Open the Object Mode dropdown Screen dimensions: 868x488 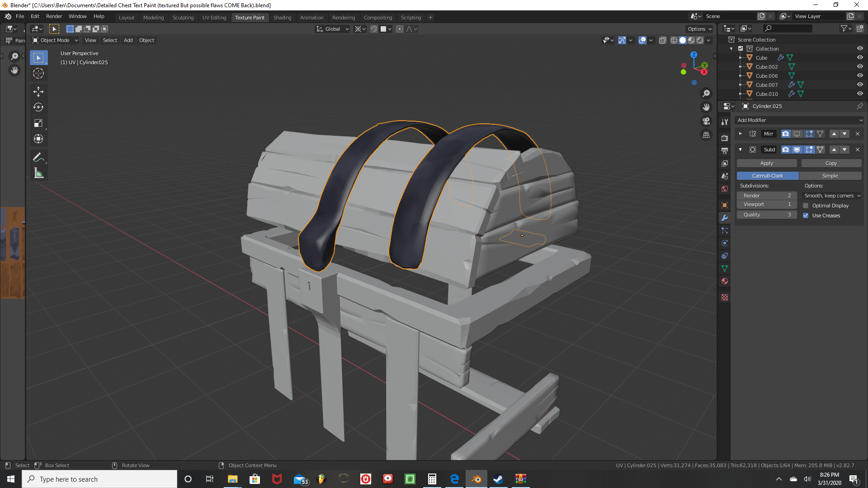tap(55, 40)
